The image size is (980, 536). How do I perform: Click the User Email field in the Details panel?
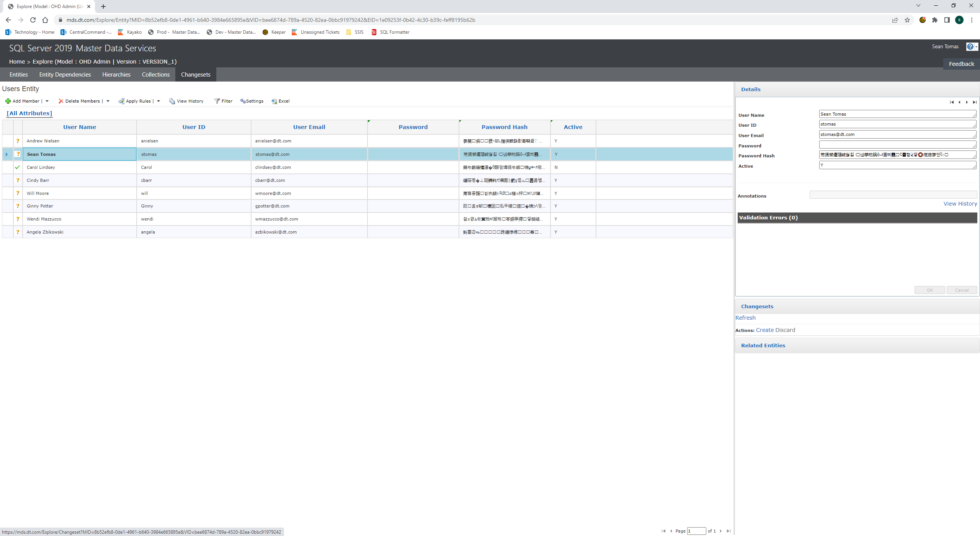pyautogui.click(x=897, y=134)
